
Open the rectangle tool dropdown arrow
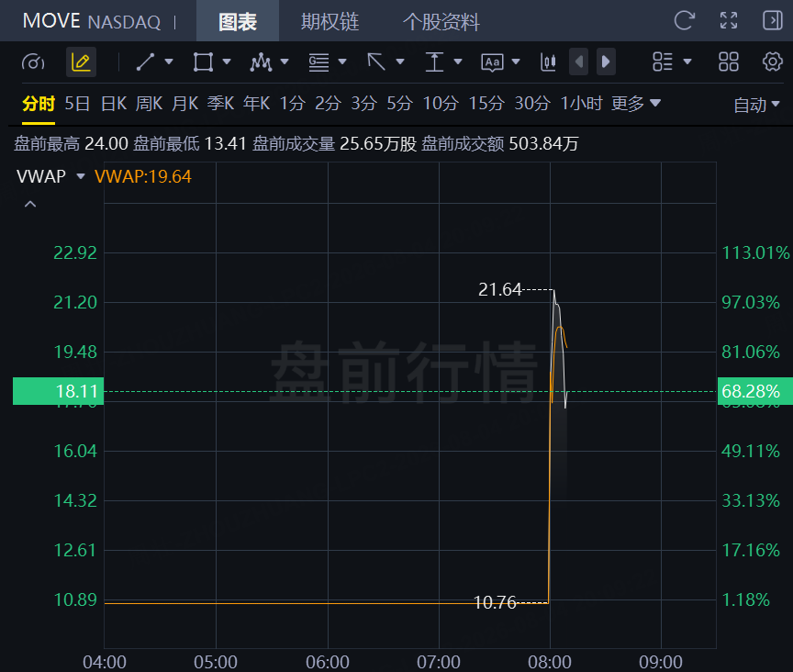[x=227, y=62]
